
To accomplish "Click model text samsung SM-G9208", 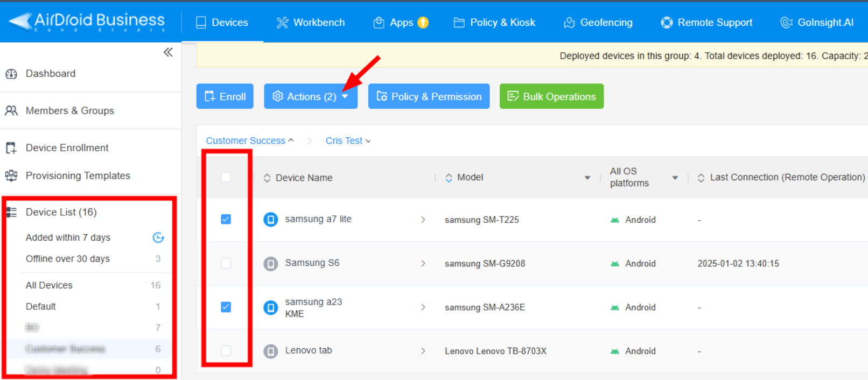I will [x=485, y=264].
